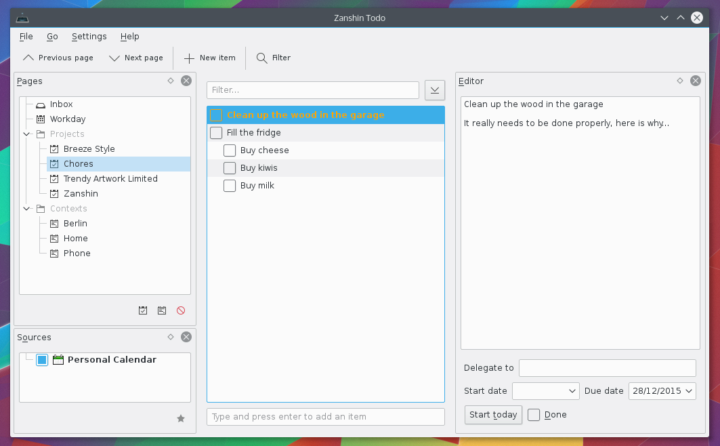Select the Trendy Artwork Limited project

[110, 179]
